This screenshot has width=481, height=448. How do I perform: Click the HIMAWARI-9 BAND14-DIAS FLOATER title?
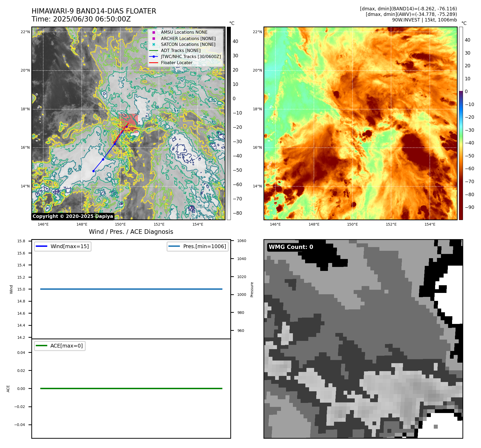pyautogui.click(x=94, y=11)
